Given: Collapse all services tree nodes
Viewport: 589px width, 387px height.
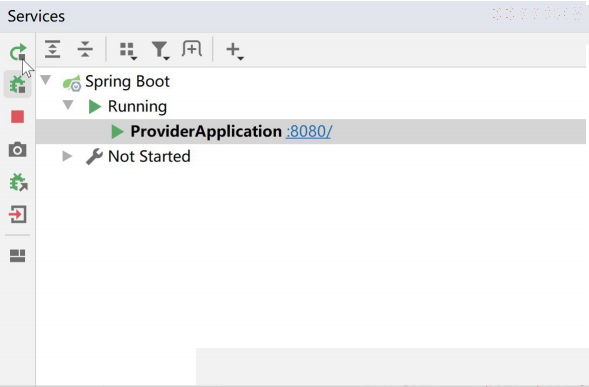Looking at the screenshot, I should (x=85, y=49).
